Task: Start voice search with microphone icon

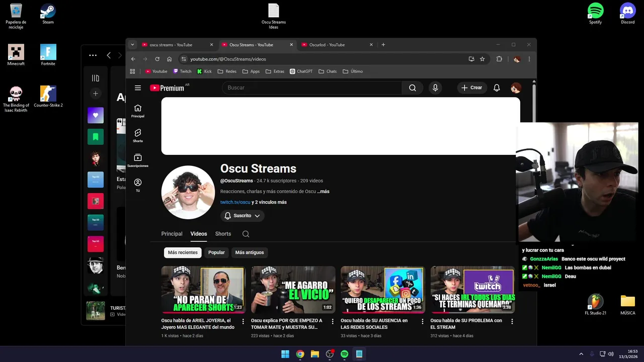Action: [x=435, y=87]
